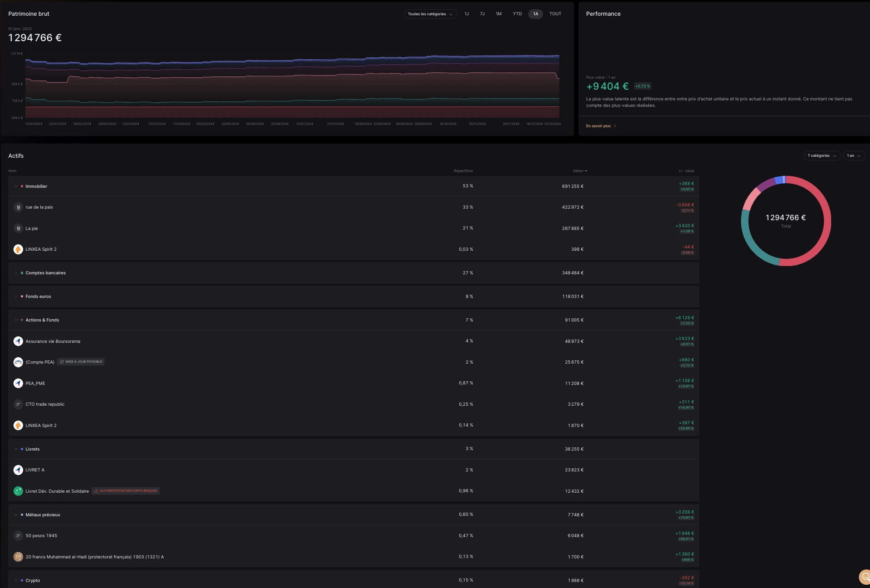The width and height of the screenshot is (870, 588).
Task: Click the La pie property icon
Action: 18,229
